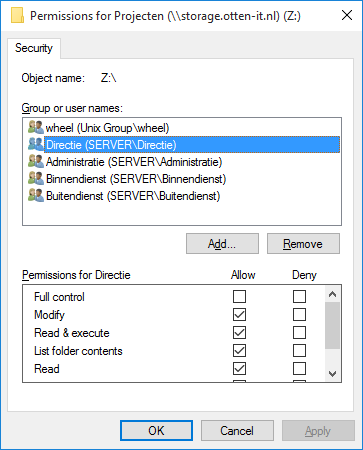Check Deny for Modify permission
This screenshot has height=450, width=363.
coord(299,314)
